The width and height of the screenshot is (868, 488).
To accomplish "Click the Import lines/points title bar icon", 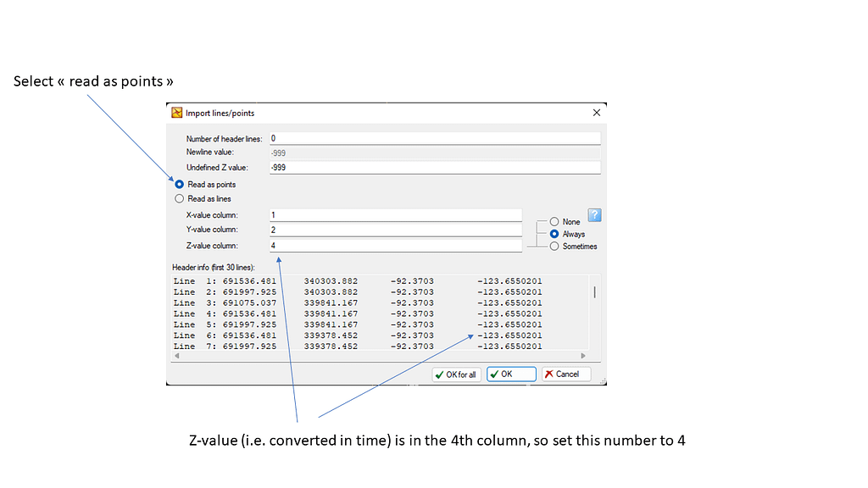I will click(178, 113).
